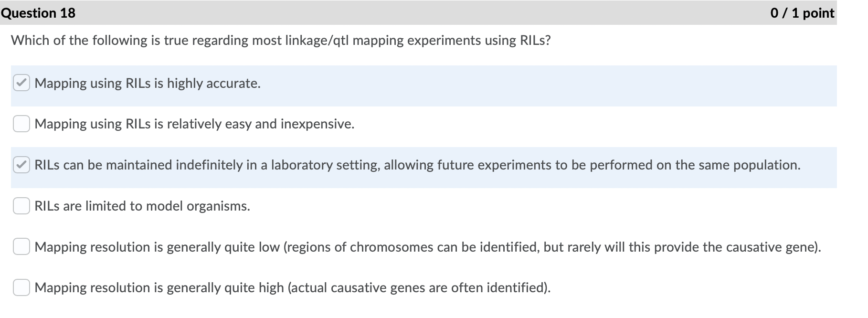Image resolution: width=868 pixels, height=318 pixels.
Task: Click the 'relatively easy and inexpensive' answer text
Action: (194, 124)
